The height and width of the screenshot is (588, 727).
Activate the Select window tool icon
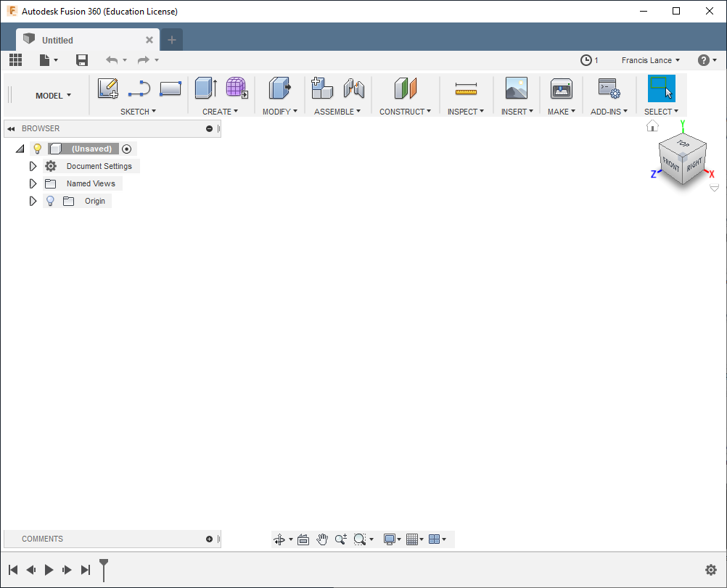662,88
